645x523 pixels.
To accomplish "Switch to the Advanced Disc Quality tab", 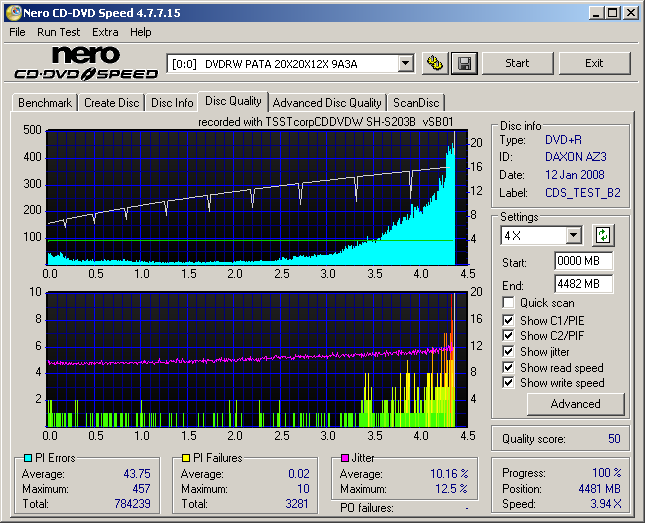I will tap(327, 102).
